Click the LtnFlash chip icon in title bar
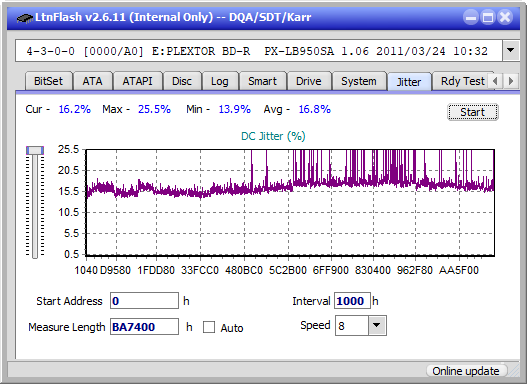Viewport: 527px width, 384px height. 25,17
